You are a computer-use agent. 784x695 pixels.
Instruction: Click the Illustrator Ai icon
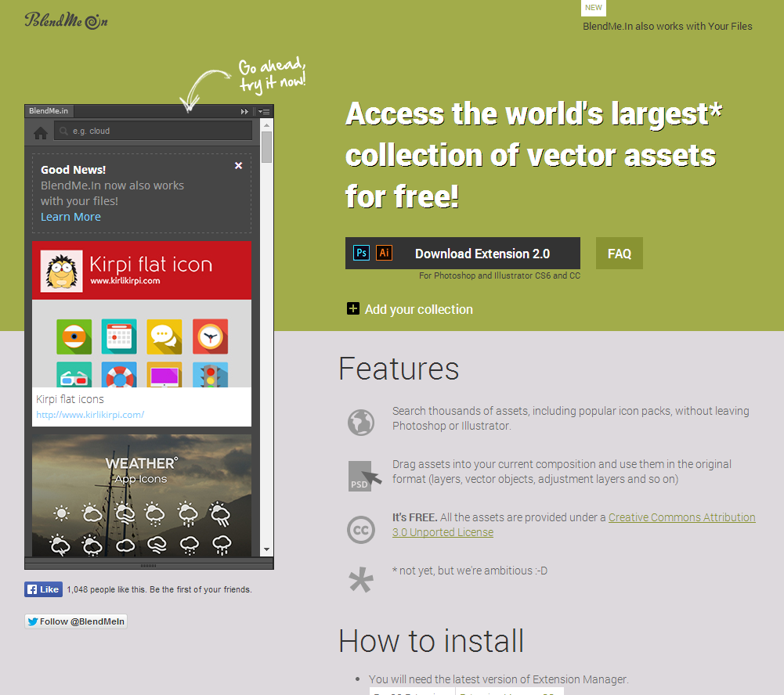(x=384, y=253)
